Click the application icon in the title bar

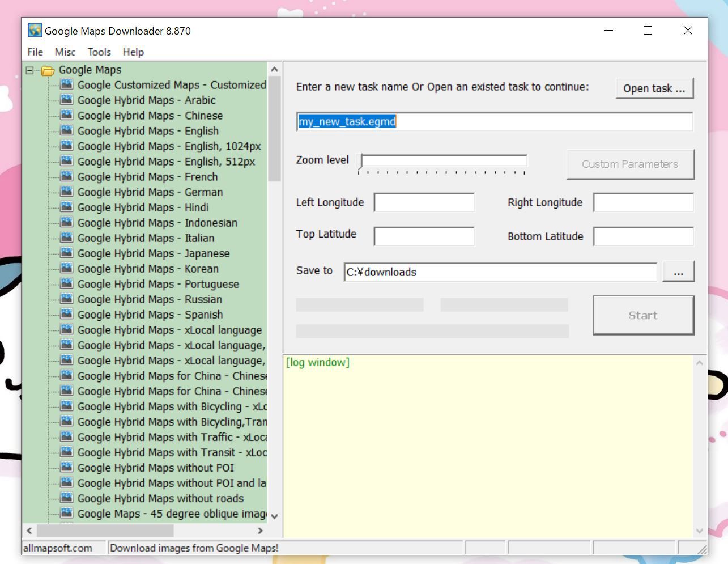pos(35,30)
